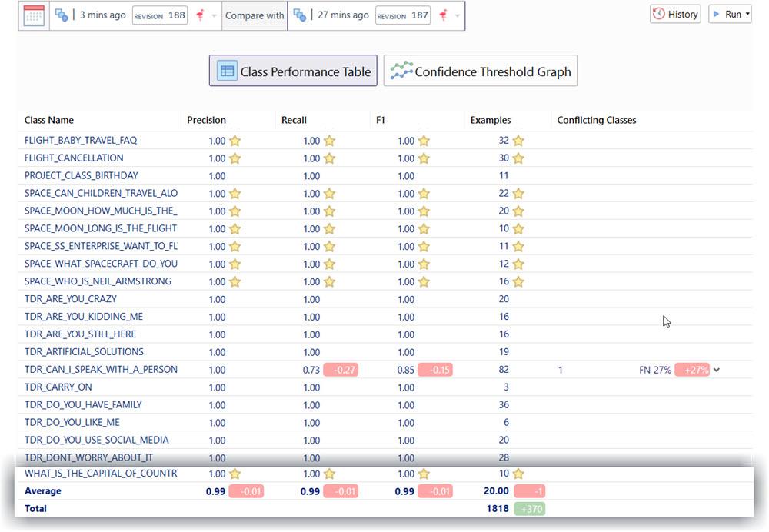Switch to Class Performance Table view
The image size is (769, 532).
293,71
